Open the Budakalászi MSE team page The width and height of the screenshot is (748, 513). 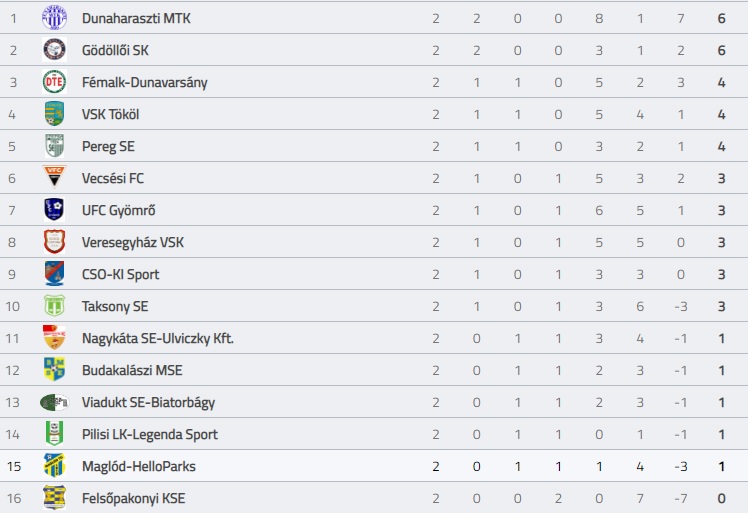coord(132,370)
